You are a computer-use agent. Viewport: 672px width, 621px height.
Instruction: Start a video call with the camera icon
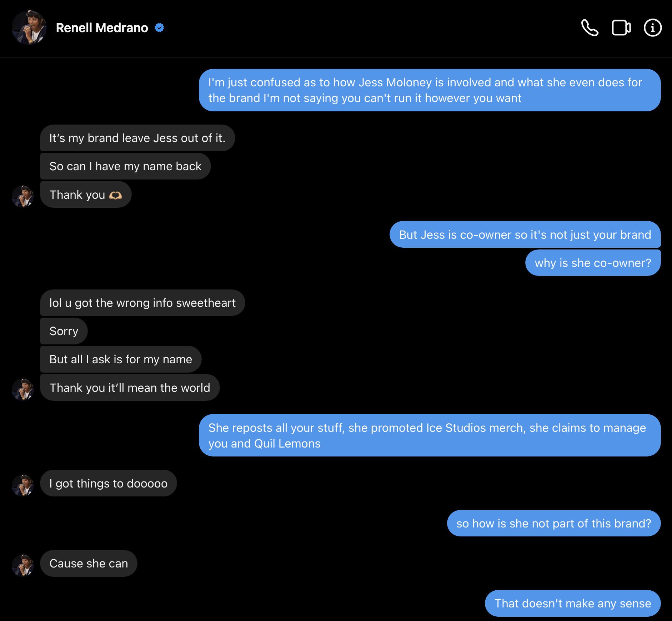coord(621,28)
